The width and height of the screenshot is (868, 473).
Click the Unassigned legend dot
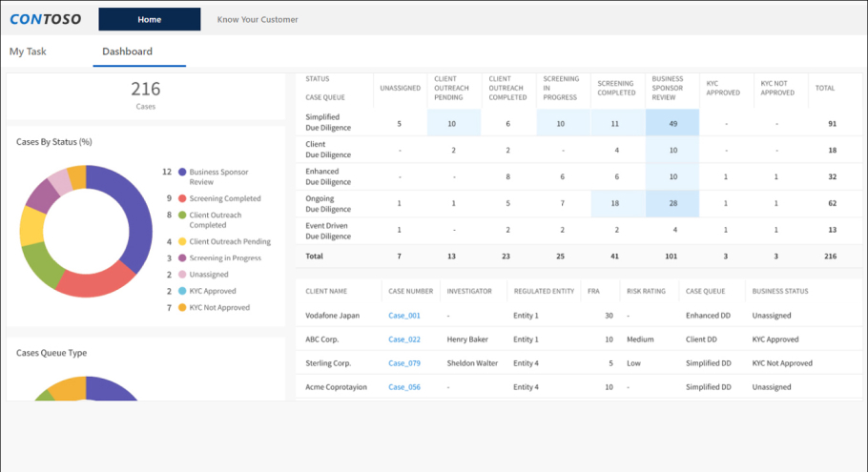click(181, 275)
